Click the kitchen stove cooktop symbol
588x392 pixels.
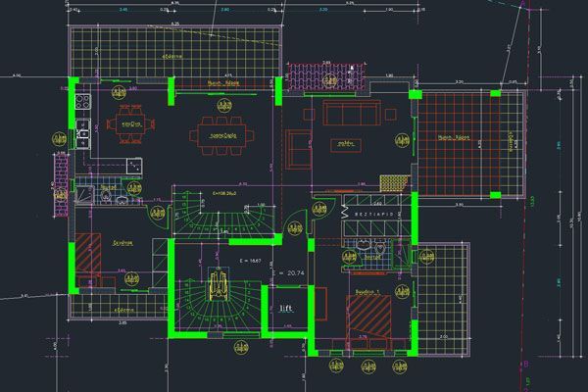[83, 101]
